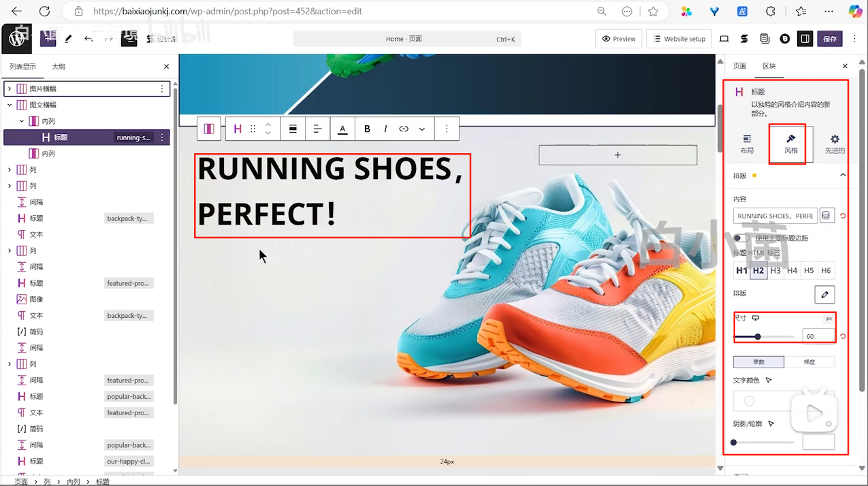This screenshot has width=868, height=486.
Task: Switch to the 先进的 advanced tab
Action: (x=835, y=144)
